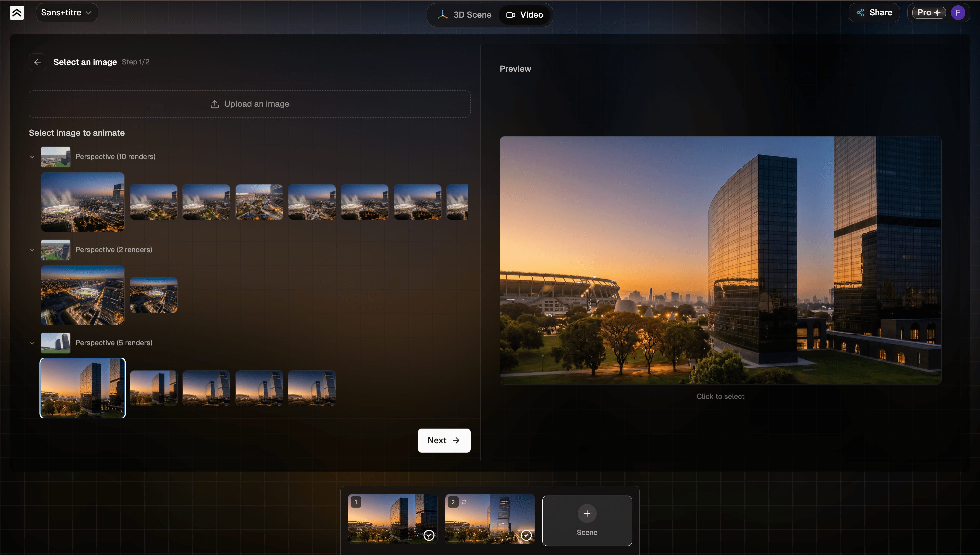Viewport: 980px width, 555px height.
Task: Select seventh render in 10-renders row
Action: 417,202
